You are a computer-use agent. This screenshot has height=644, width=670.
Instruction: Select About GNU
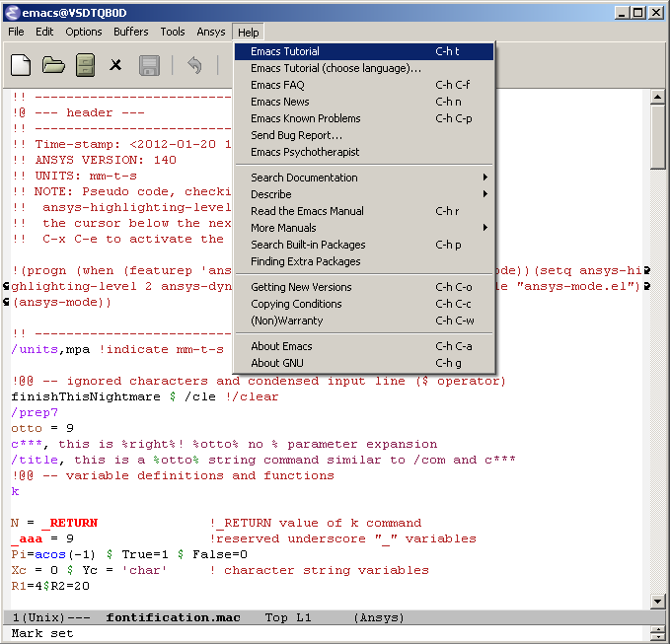click(x=364, y=363)
